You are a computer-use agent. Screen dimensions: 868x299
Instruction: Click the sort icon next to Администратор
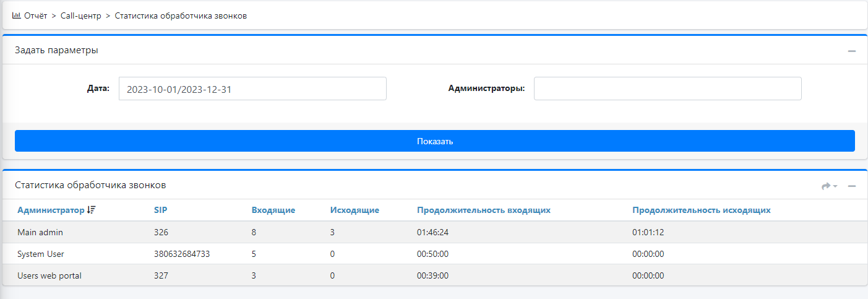tap(92, 210)
